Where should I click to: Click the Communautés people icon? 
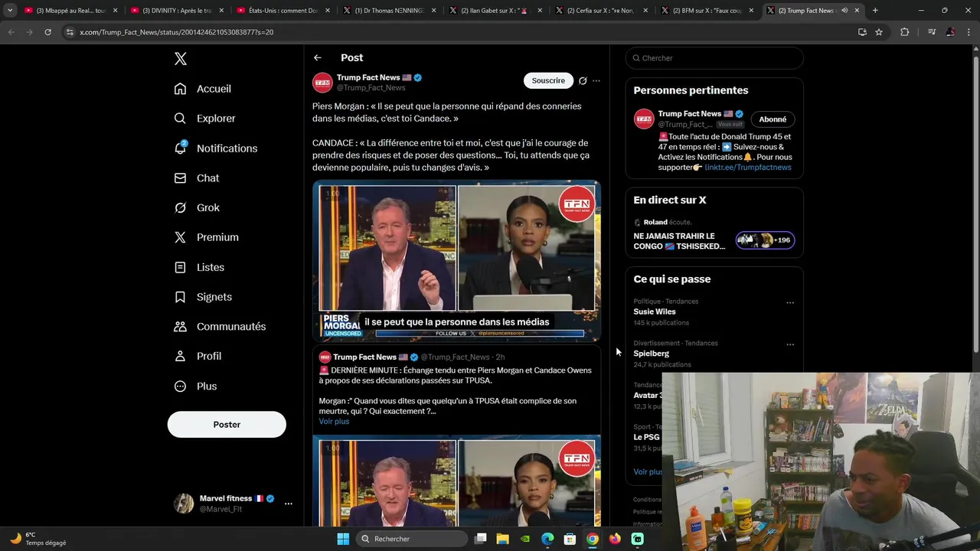[180, 327]
